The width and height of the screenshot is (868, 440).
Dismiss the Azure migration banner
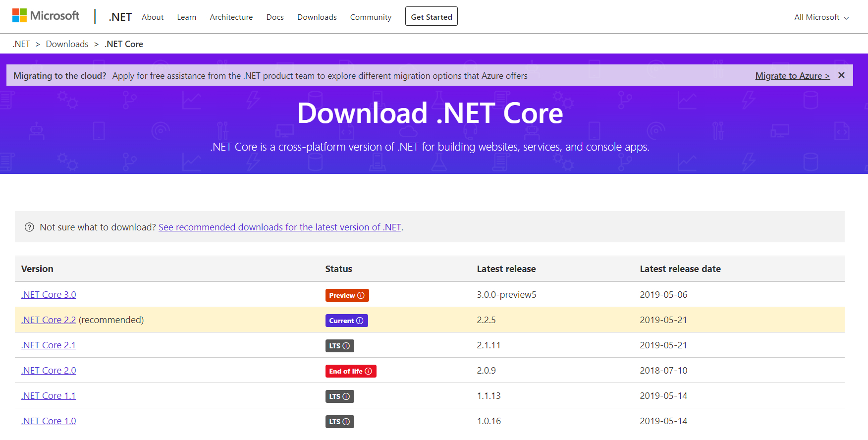(841, 75)
